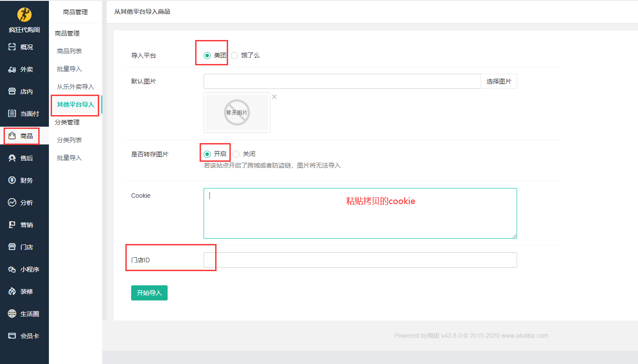The image size is (638, 364).
Task: Click the running man store logo
Action: (24, 15)
